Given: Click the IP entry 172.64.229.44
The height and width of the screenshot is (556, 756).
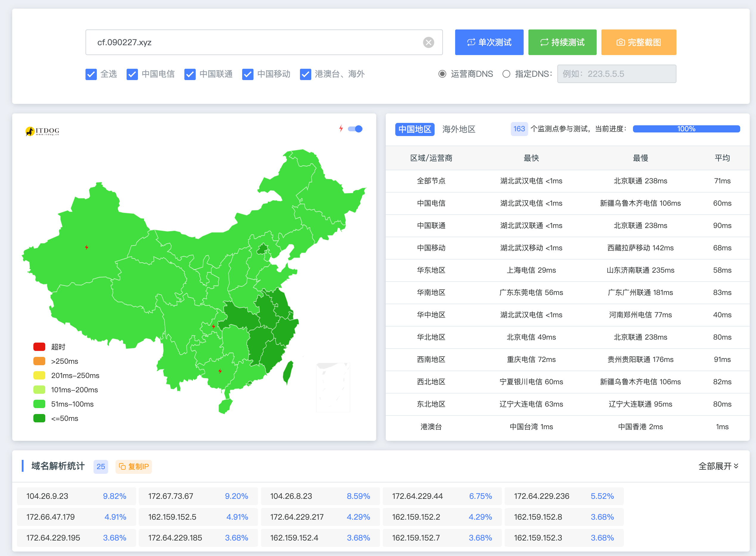Looking at the screenshot, I should tap(442, 496).
